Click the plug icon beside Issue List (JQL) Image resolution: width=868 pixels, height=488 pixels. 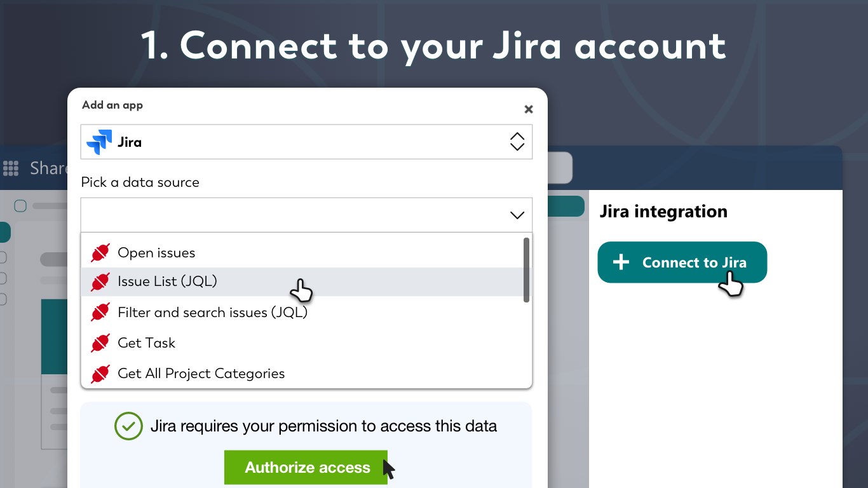[100, 281]
